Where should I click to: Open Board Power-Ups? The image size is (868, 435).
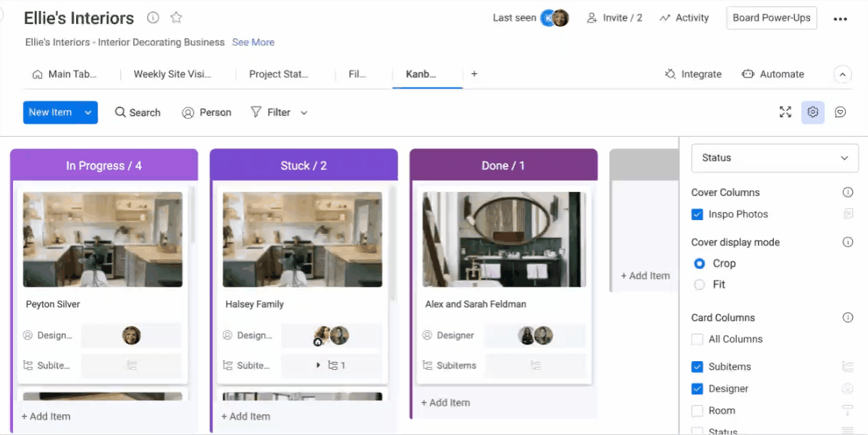click(771, 17)
